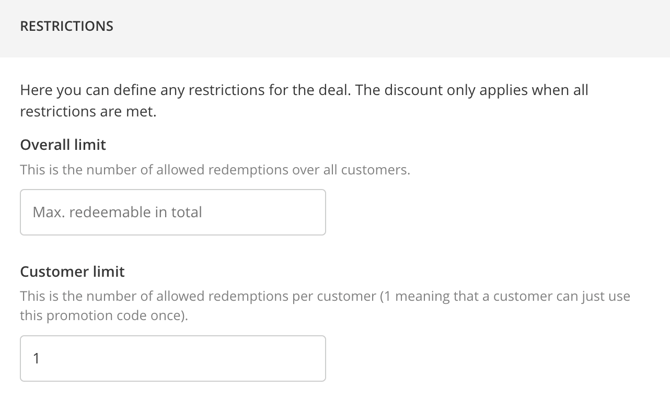This screenshot has height=400, width=670.
Task: Click the "Max. redeemable in total" input field
Action: pyautogui.click(x=172, y=212)
